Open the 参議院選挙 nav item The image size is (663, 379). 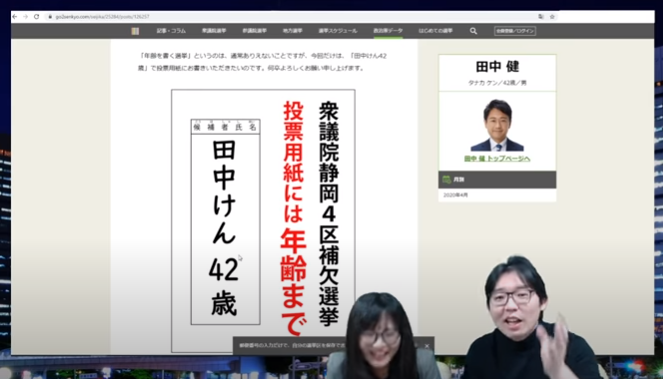point(255,31)
